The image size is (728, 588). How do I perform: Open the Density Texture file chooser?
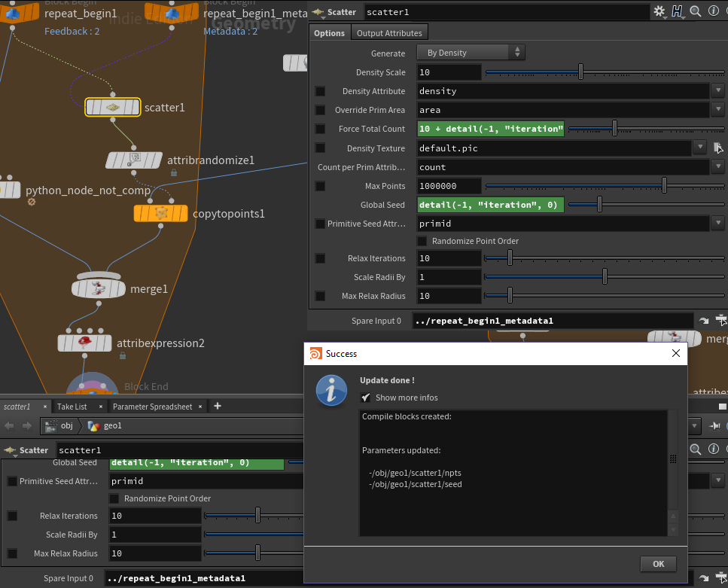coord(718,148)
